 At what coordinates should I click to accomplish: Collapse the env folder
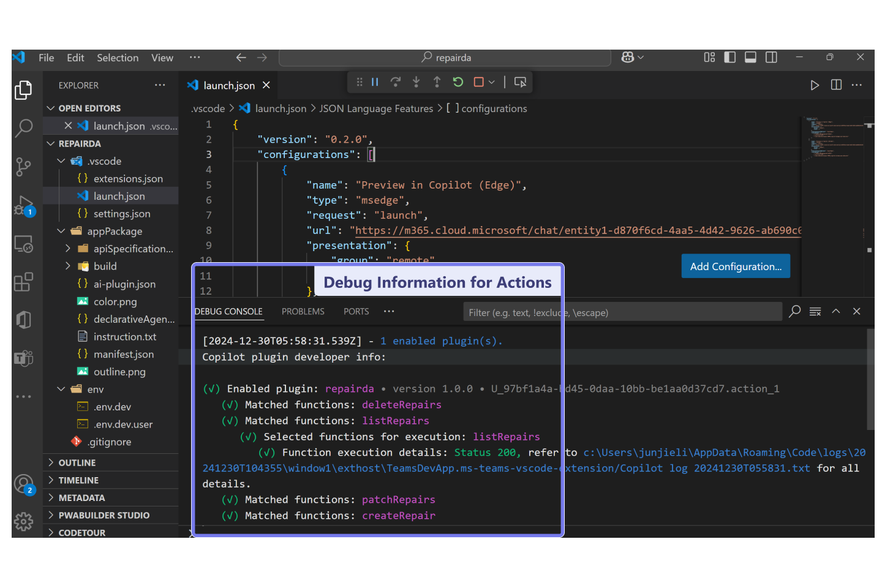tap(61, 390)
